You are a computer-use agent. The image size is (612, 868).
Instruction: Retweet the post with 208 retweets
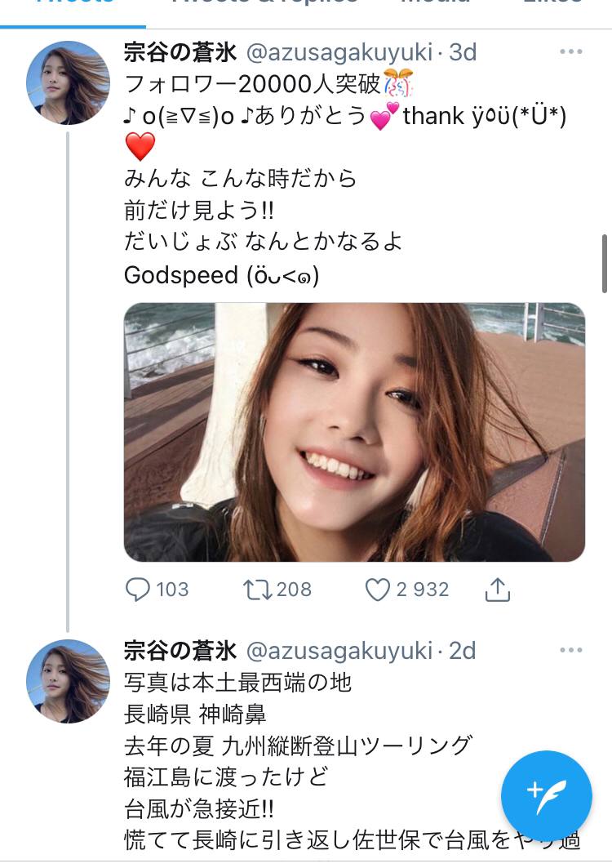pos(258,590)
